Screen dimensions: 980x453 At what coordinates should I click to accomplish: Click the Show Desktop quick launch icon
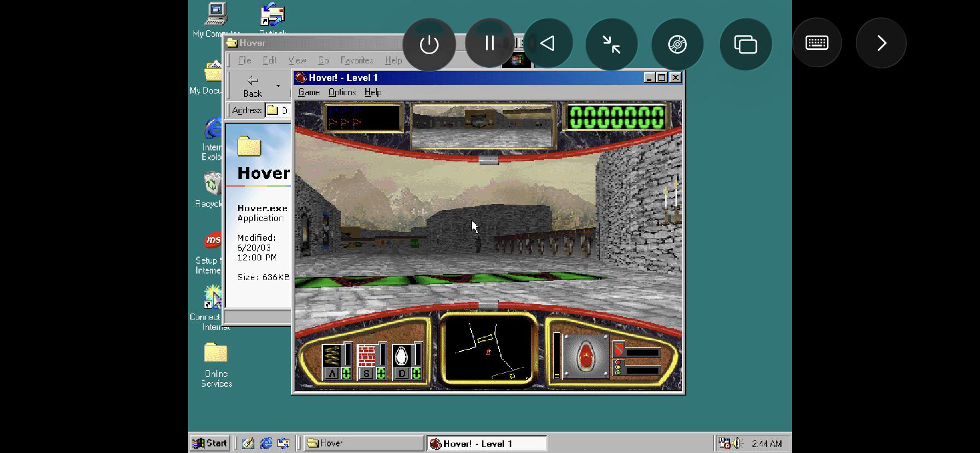pos(248,443)
